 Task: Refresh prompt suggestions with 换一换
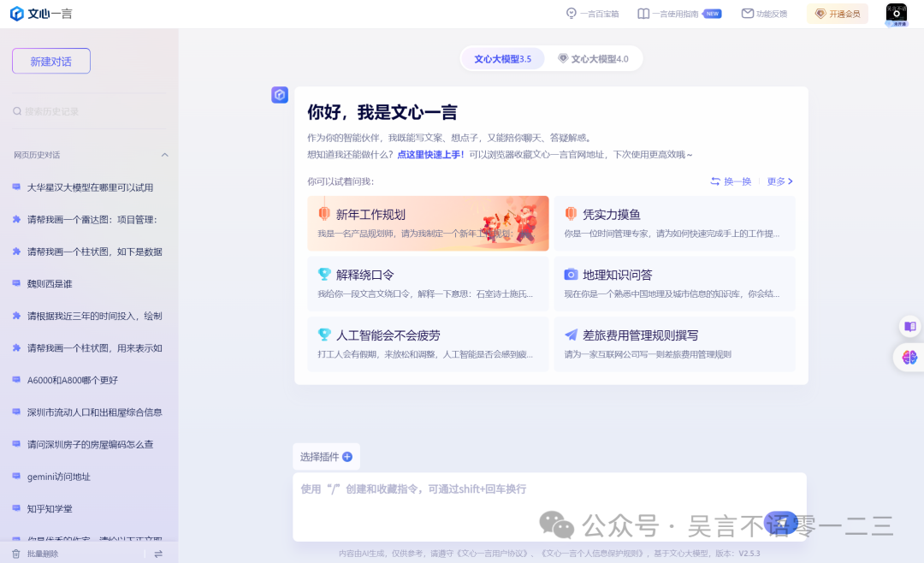[x=731, y=181]
